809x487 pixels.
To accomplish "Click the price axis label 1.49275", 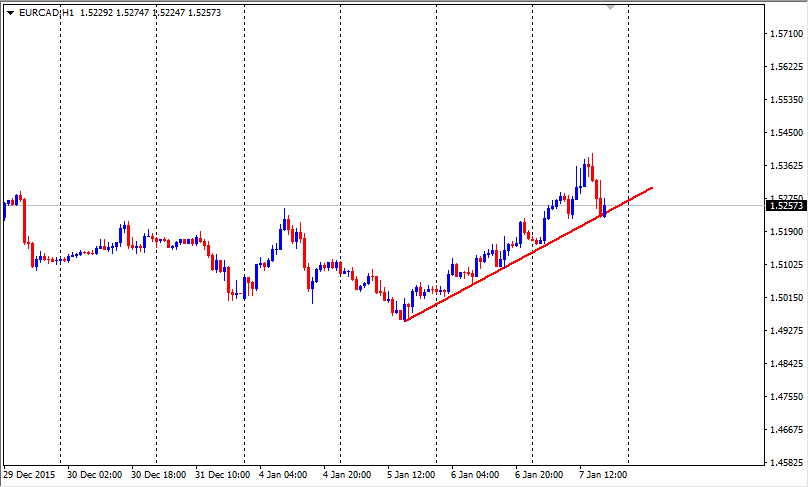I will coord(787,331).
